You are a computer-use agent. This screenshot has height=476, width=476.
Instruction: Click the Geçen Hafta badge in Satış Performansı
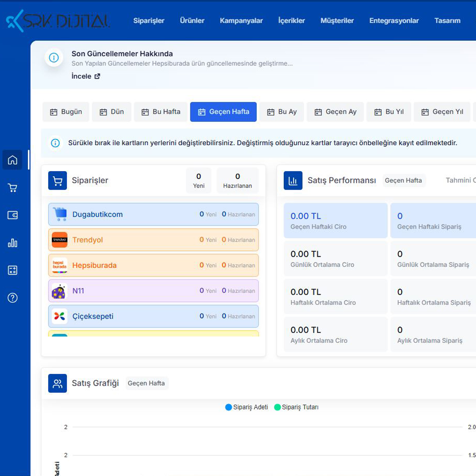click(404, 181)
